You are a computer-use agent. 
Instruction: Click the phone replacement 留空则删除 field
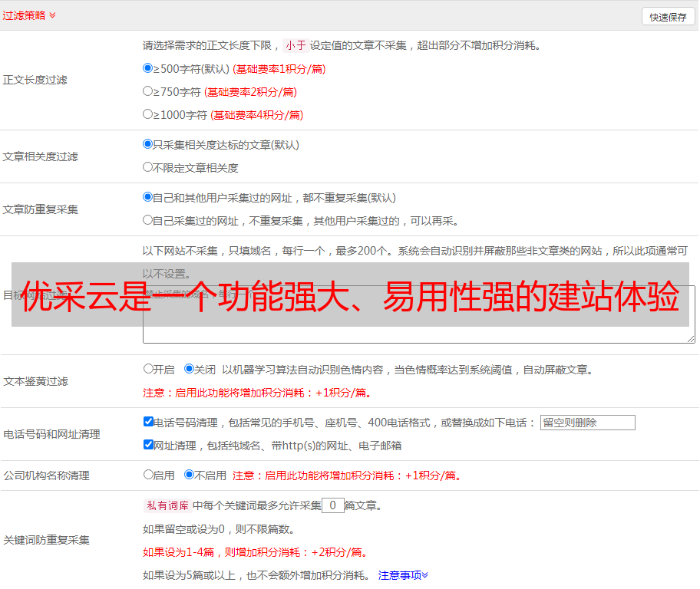click(x=587, y=423)
